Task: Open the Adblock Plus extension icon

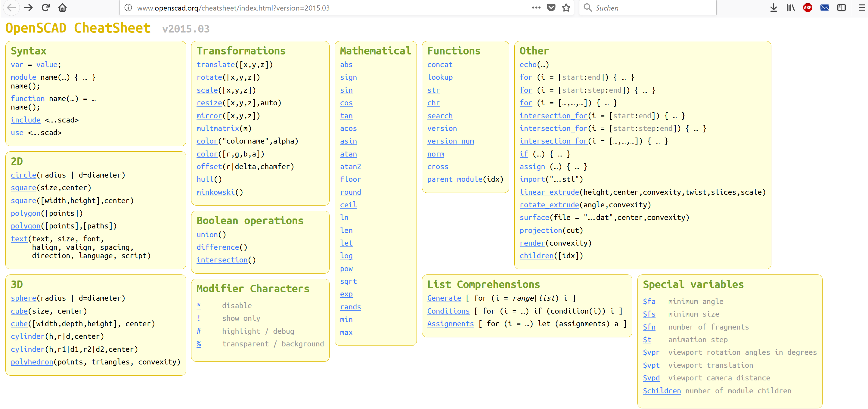Action: [808, 8]
